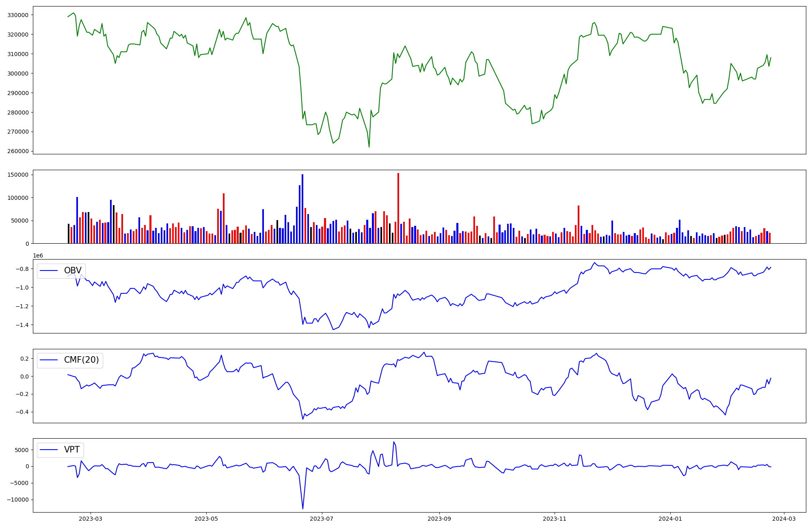Click the -0.4 label on CMF axis
Screen dimensions: 812x528
23,412
